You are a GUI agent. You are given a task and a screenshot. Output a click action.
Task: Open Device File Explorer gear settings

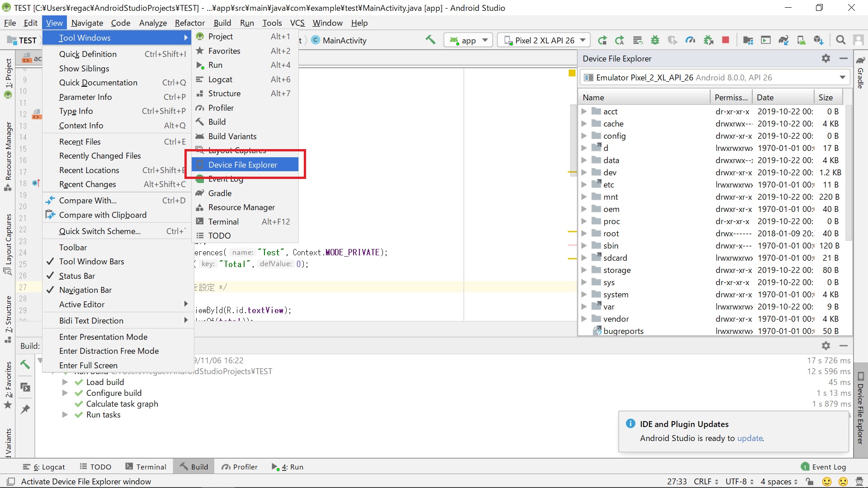[x=826, y=58]
